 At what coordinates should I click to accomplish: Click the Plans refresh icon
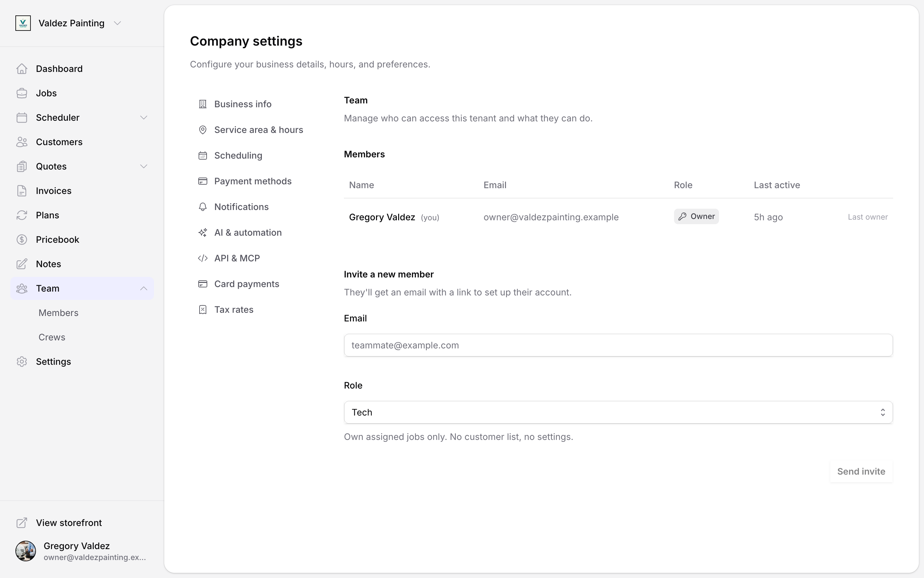point(22,215)
